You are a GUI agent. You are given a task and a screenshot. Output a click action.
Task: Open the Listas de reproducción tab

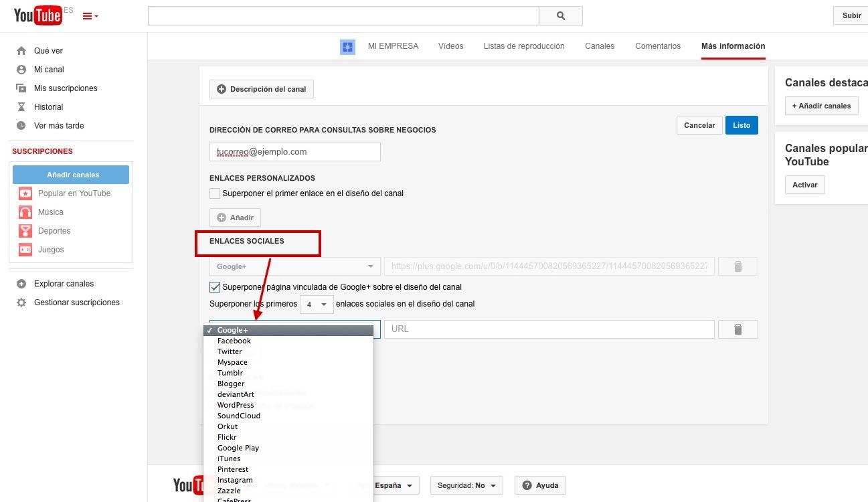pos(524,46)
